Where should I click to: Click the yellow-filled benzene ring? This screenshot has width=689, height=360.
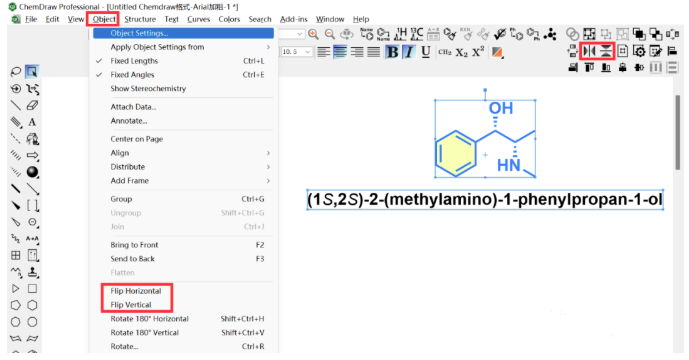point(455,154)
